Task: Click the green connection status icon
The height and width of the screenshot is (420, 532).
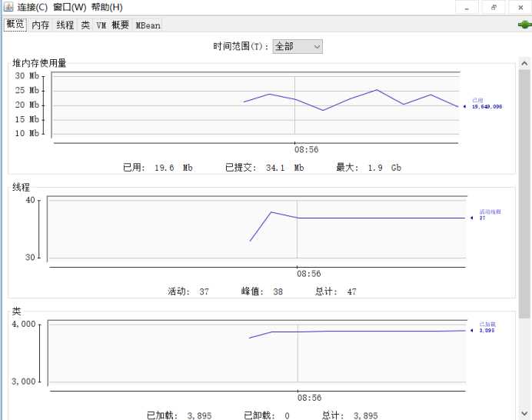Action: (x=524, y=25)
